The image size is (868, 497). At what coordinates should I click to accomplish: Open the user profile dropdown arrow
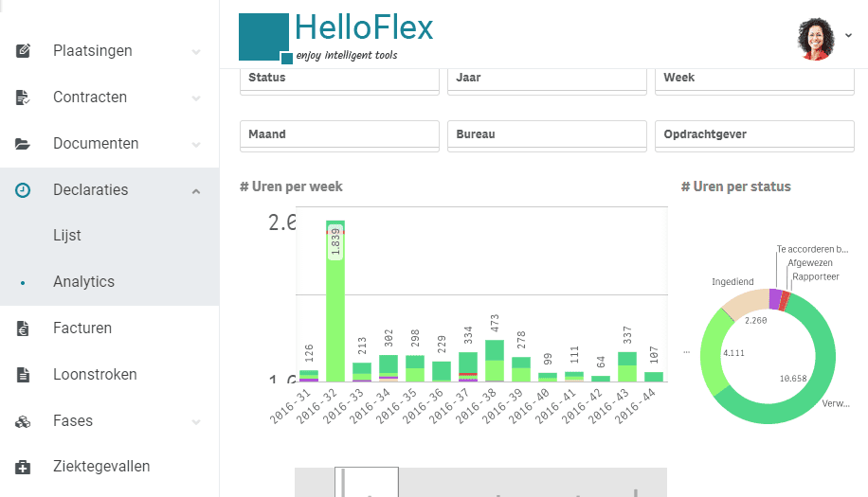tap(848, 35)
